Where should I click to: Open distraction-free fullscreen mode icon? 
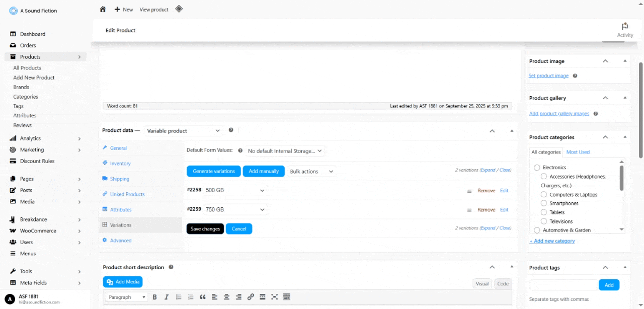click(x=274, y=297)
